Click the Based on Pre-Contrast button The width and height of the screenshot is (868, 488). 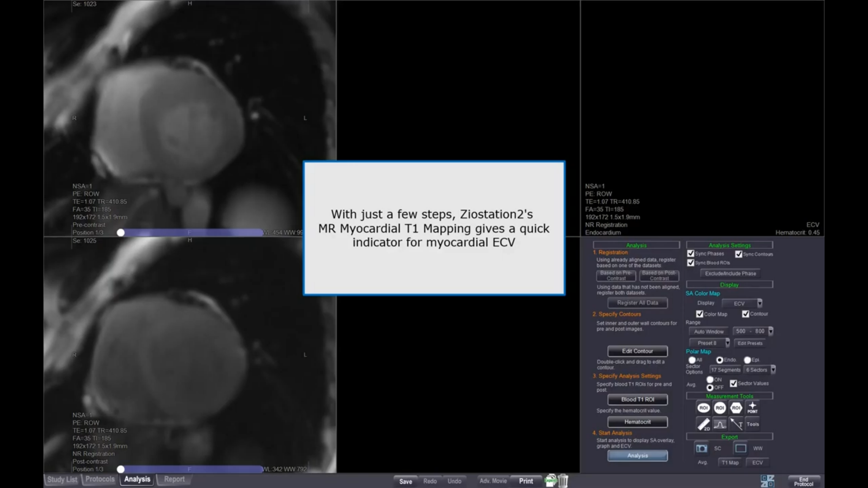[x=616, y=276]
